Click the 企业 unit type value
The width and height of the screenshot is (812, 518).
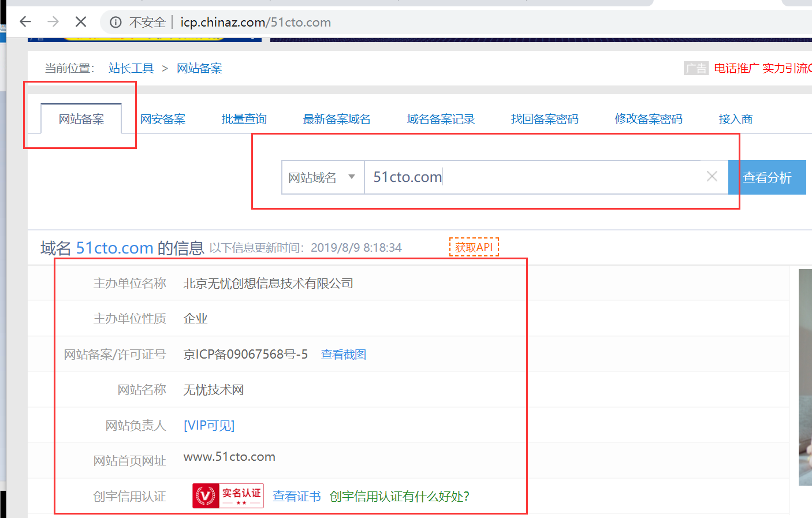(x=196, y=319)
